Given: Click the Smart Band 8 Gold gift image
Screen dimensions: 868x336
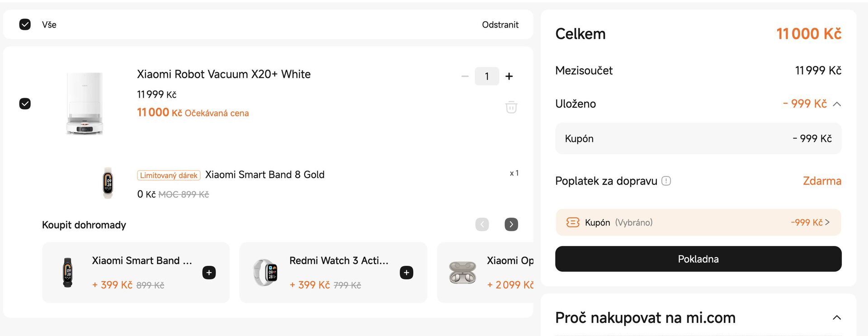Looking at the screenshot, I should pyautogui.click(x=108, y=183).
